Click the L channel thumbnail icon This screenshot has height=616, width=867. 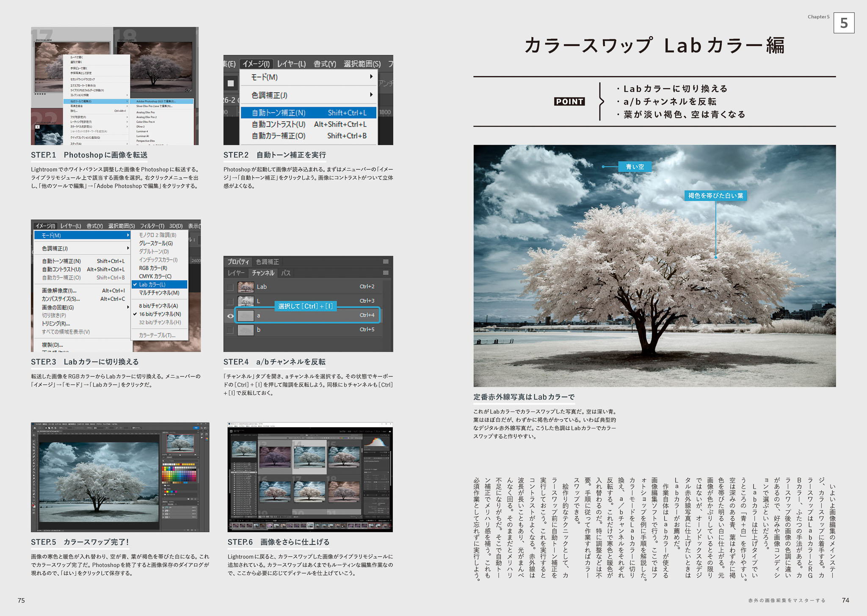point(246,301)
